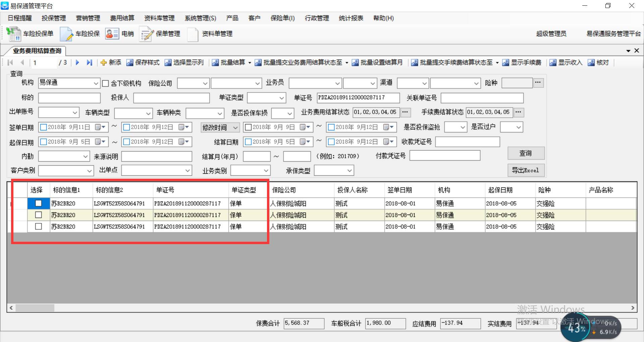644x342 pixels.
Task: Enable the 含下级机构 checkbox
Action: pos(105,83)
